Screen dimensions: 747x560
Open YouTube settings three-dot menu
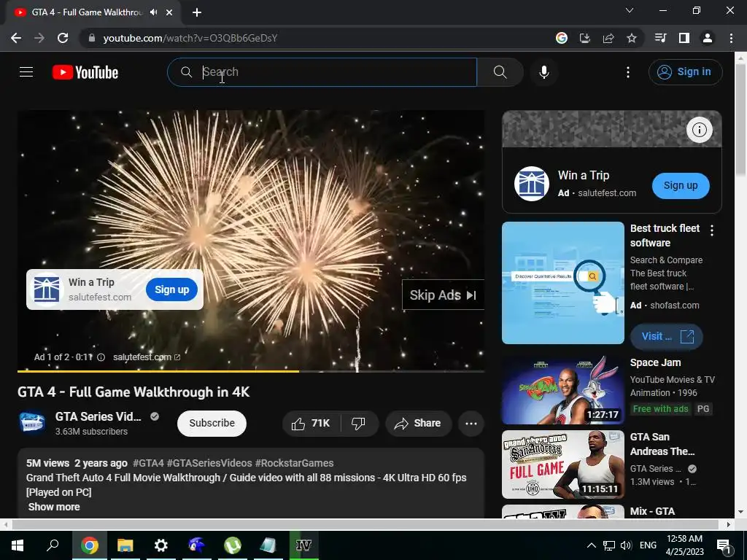click(x=628, y=72)
